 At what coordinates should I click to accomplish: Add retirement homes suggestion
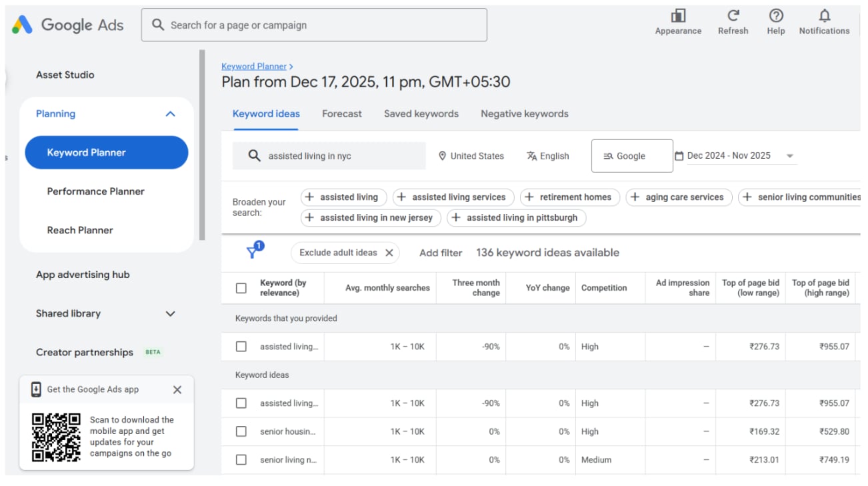point(570,197)
